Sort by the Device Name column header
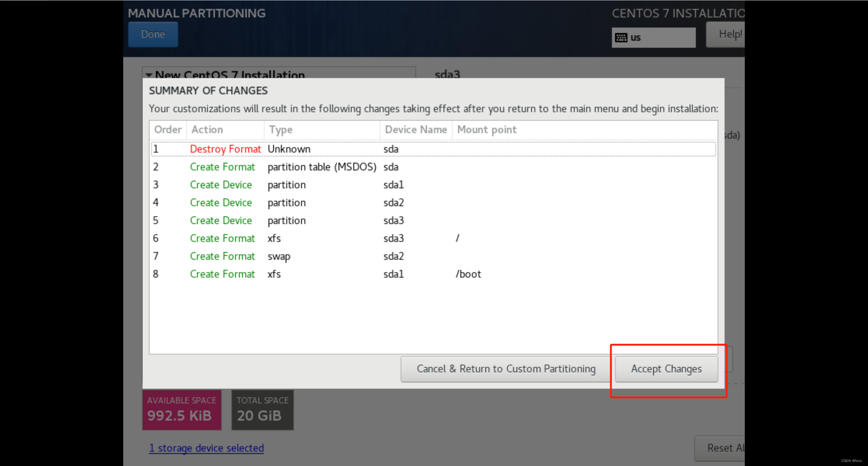The width and height of the screenshot is (868, 466). click(x=416, y=130)
